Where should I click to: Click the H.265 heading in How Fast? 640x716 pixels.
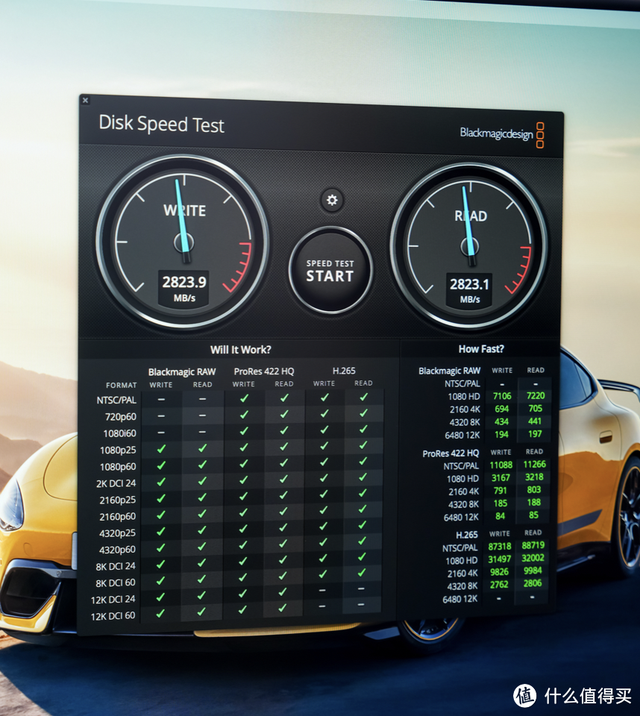pyautogui.click(x=467, y=535)
